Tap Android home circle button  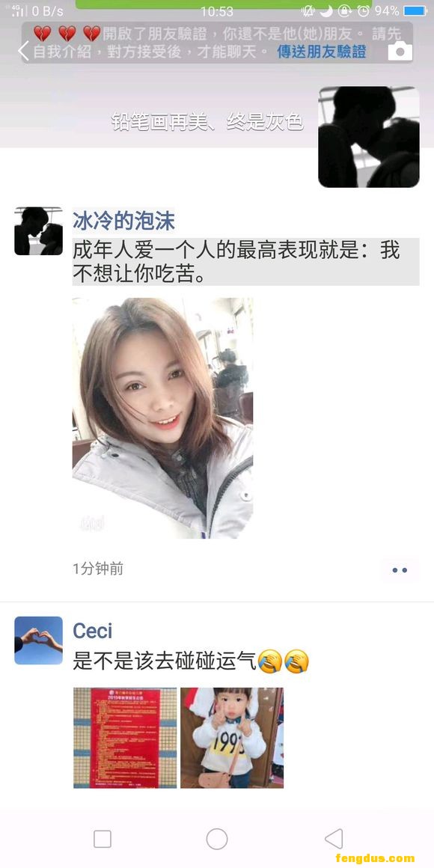[x=217, y=839]
